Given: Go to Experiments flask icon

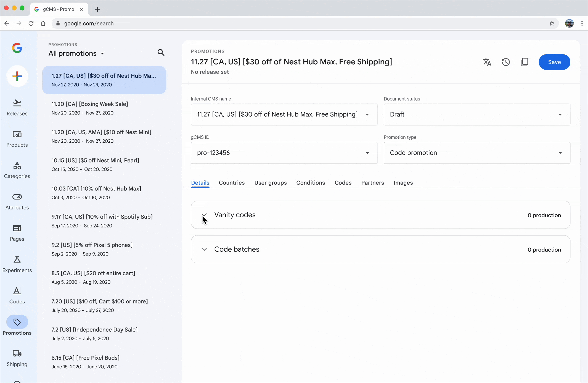Looking at the screenshot, I should pyautogui.click(x=17, y=264).
